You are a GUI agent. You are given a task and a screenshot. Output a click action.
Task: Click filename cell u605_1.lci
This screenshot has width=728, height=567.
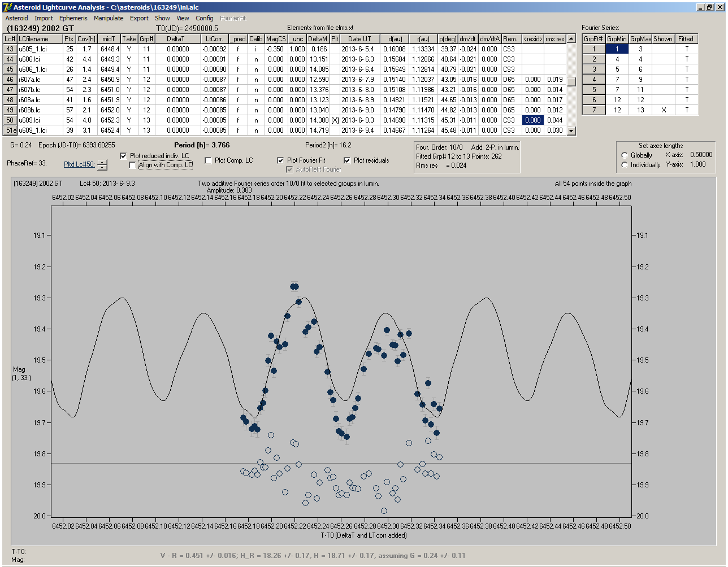[40, 49]
